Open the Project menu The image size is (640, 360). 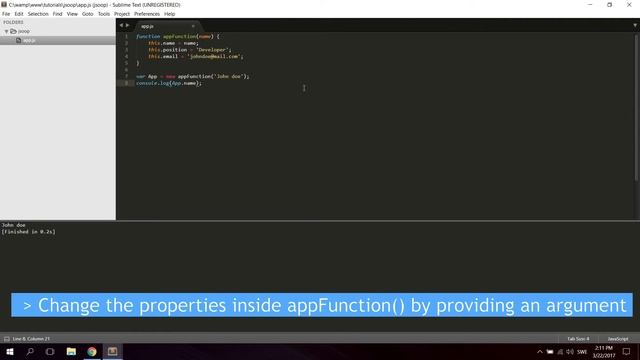point(122,14)
